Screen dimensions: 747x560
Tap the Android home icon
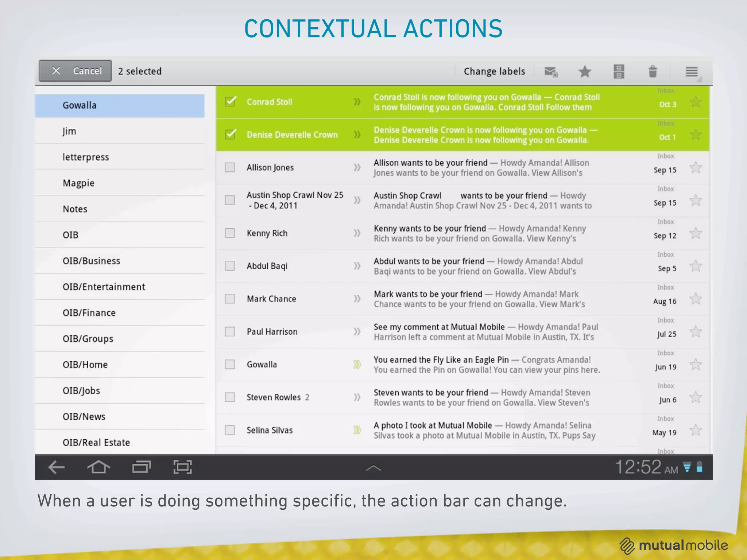click(98, 467)
